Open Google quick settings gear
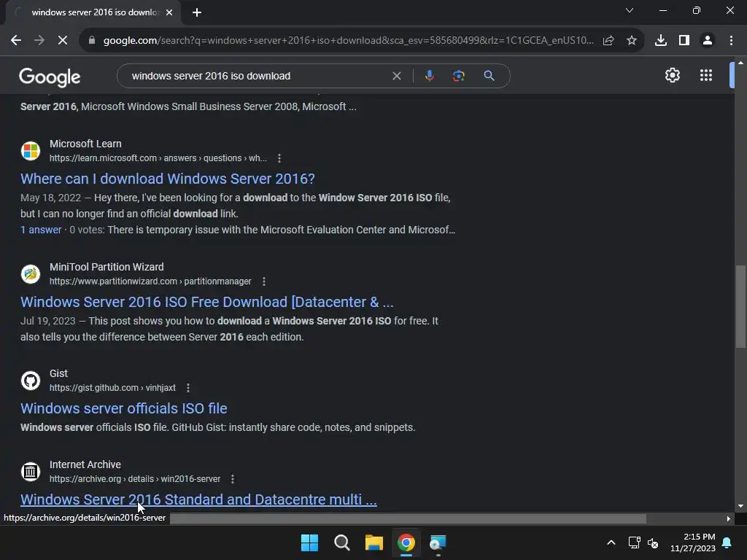The height and width of the screenshot is (560, 747). (672, 75)
